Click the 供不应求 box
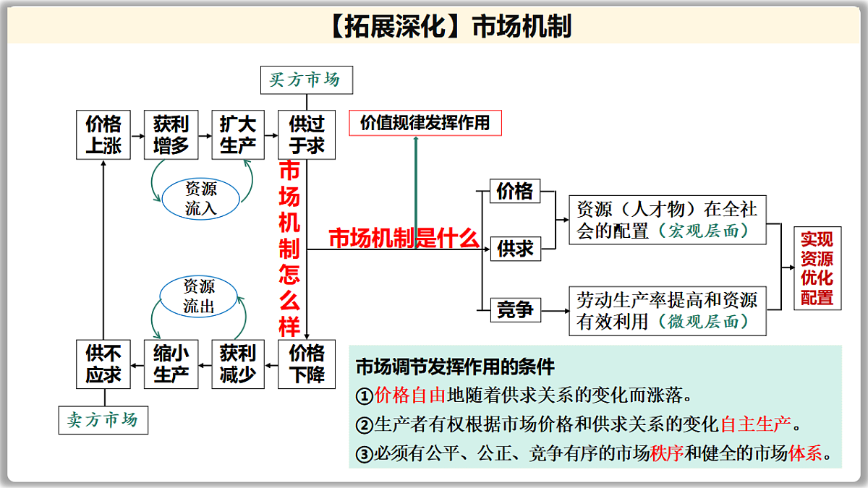 [x=103, y=364]
